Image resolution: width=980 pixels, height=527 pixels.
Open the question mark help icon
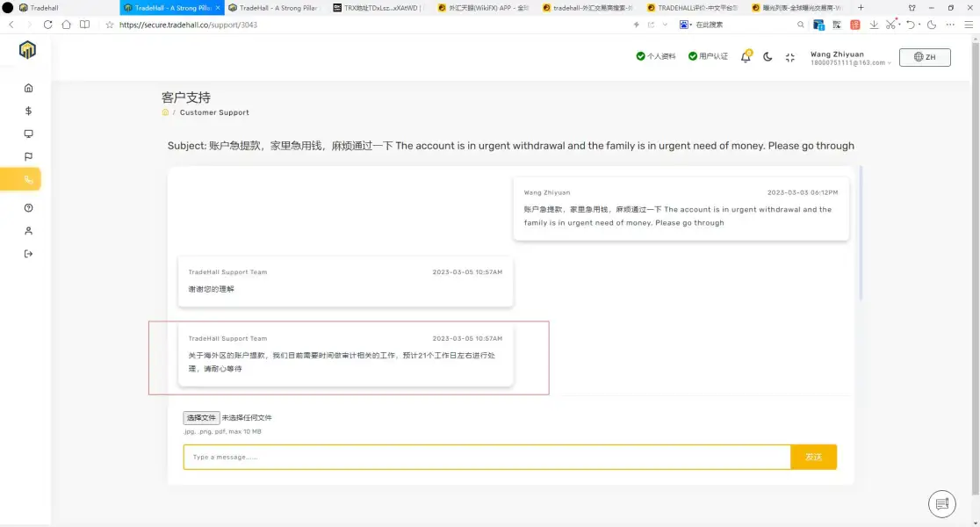coord(28,207)
